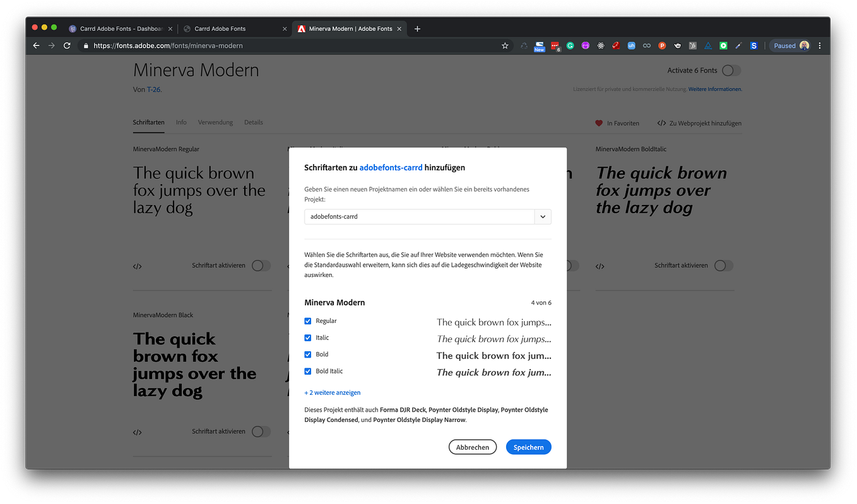Open the adobefonts-carrd link in dialog title
Screen dimensions: 857x504
(391, 168)
